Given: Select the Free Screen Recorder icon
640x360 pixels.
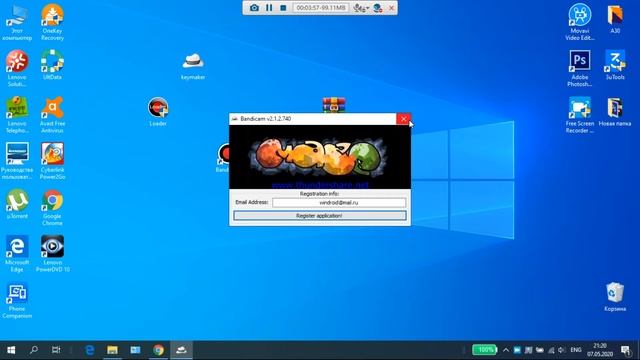Looking at the screenshot, I should point(580,115).
